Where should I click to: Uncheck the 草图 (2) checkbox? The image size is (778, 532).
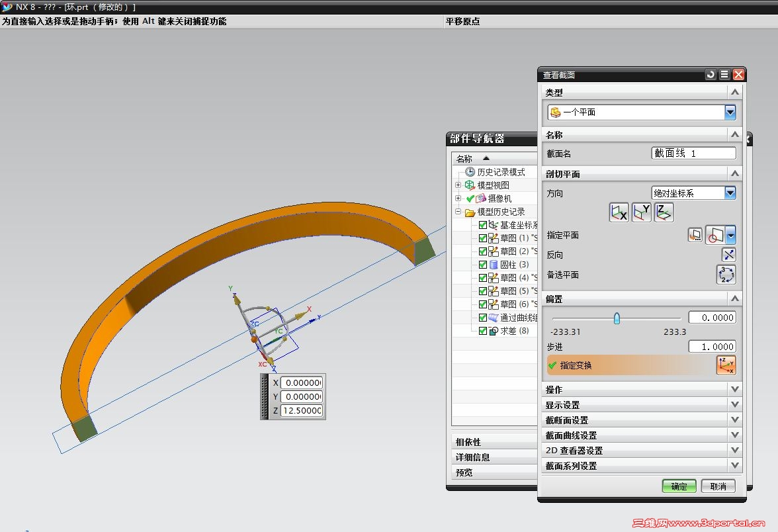click(x=482, y=251)
